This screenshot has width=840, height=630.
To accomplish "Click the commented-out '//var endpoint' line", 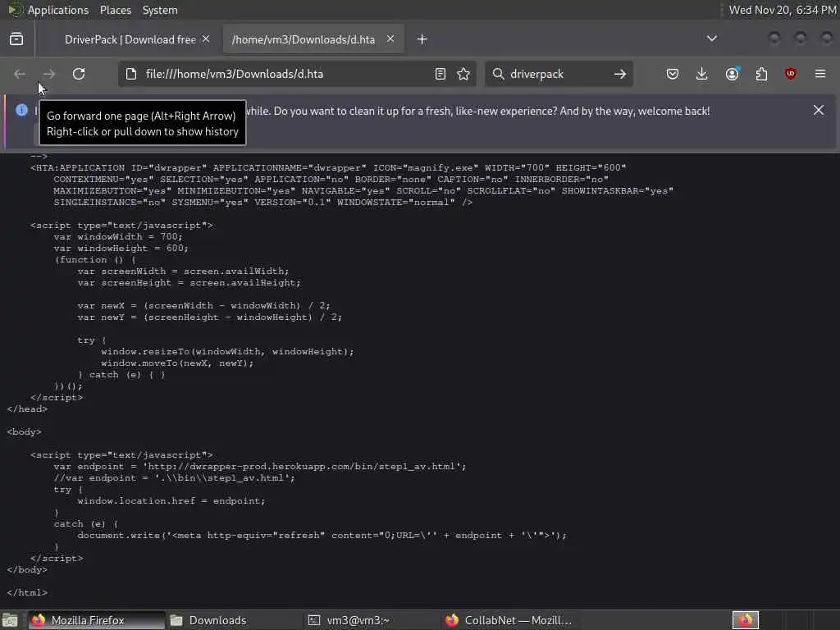I will (x=174, y=478).
